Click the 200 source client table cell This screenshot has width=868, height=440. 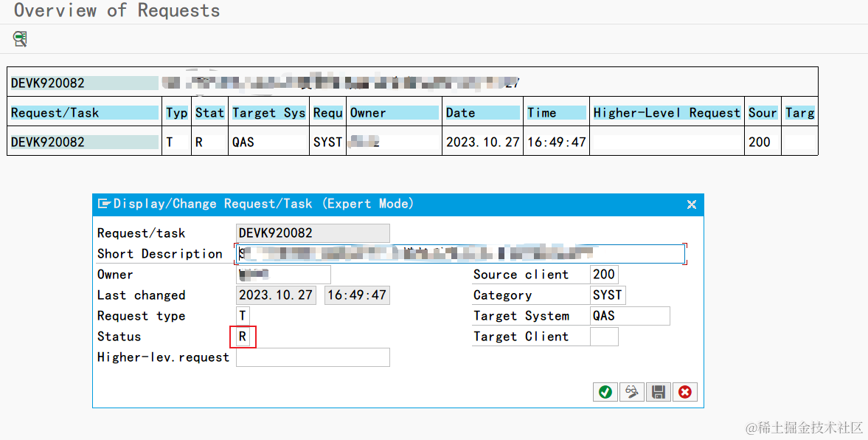pos(763,142)
